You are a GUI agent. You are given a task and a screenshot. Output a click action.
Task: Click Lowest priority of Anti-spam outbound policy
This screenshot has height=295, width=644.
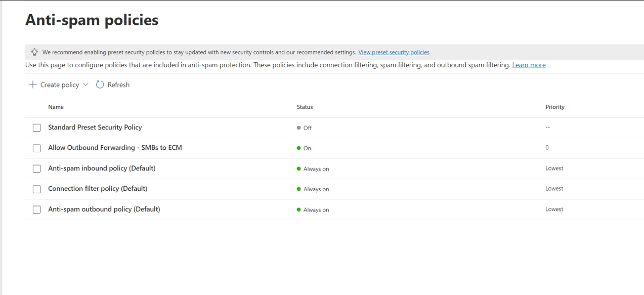tap(554, 209)
